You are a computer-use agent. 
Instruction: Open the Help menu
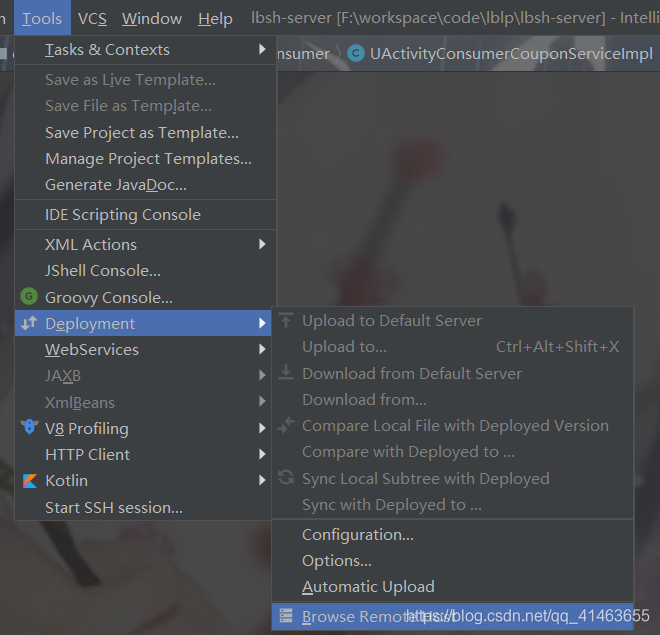pos(215,18)
